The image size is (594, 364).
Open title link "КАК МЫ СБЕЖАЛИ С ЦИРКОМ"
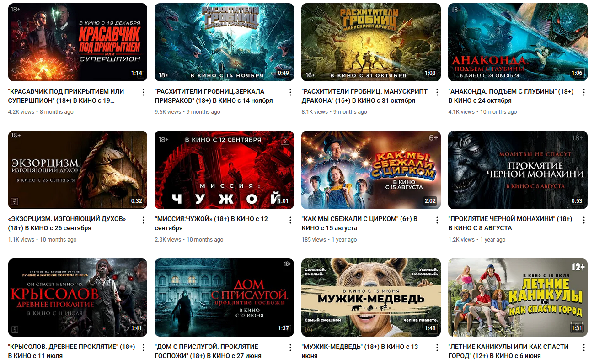(359, 223)
